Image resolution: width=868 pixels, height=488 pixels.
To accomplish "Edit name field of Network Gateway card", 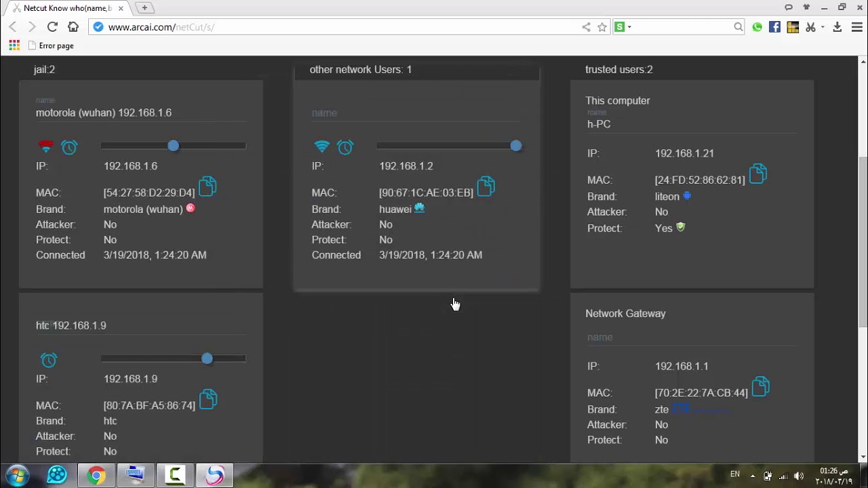I will coord(692,338).
